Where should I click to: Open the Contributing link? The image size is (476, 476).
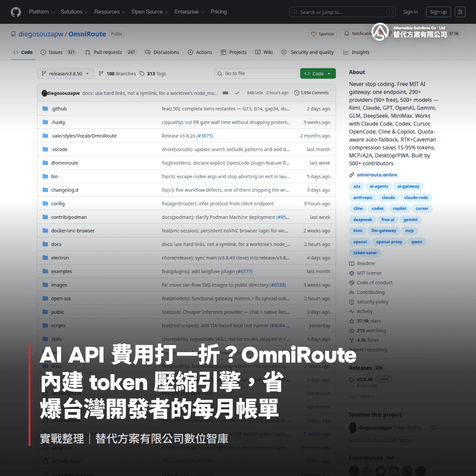[x=367, y=292]
